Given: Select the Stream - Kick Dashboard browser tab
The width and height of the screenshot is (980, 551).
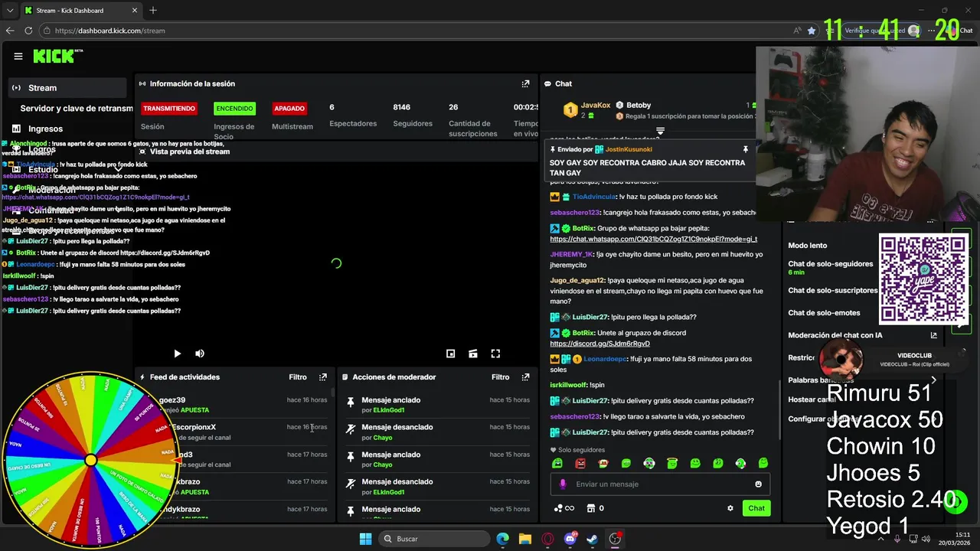Looking at the screenshot, I should 80,10.
